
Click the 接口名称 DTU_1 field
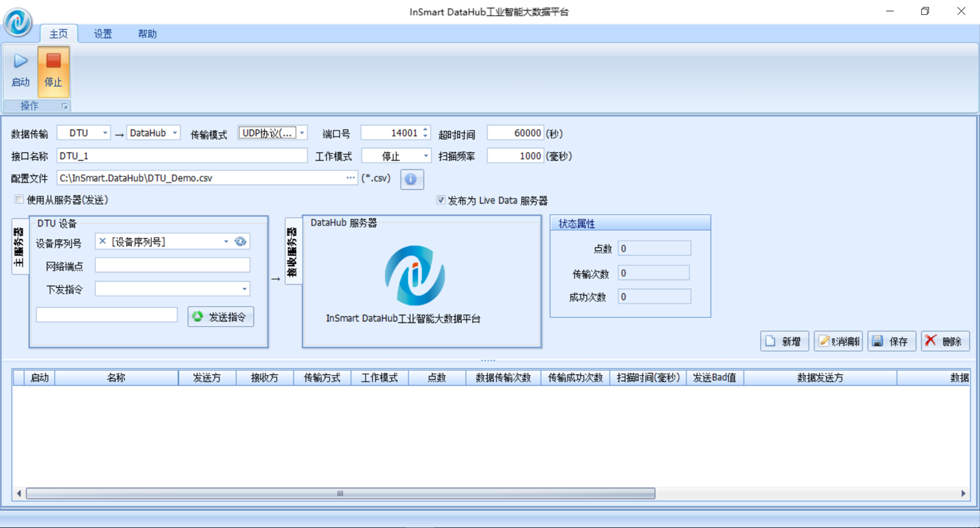pyautogui.click(x=182, y=156)
